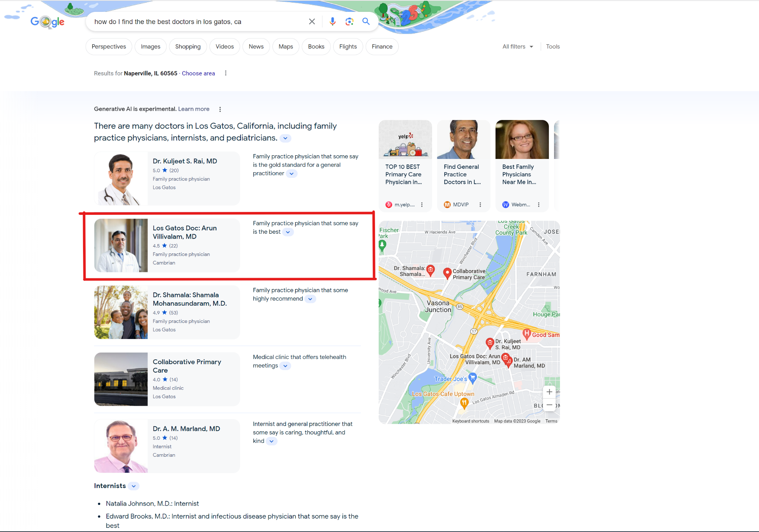Switch to the Shopping filter
The height and width of the screenshot is (532, 759).
[x=188, y=47]
